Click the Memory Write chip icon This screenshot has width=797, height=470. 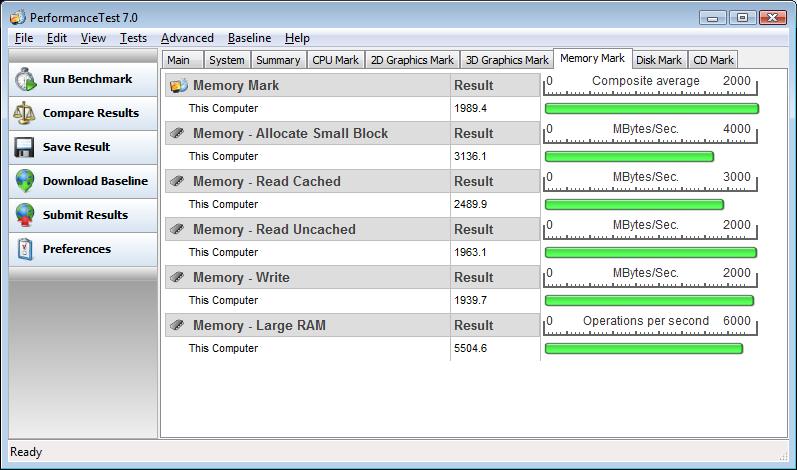(x=177, y=277)
